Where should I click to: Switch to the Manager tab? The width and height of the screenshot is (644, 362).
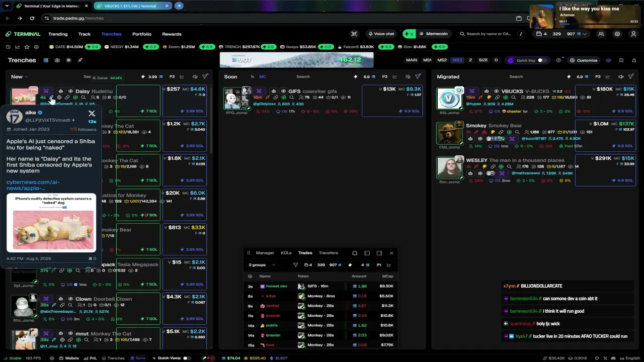(265, 253)
